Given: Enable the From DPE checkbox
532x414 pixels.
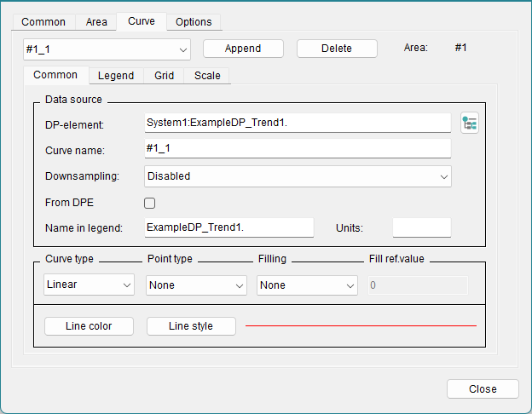Looking at the screenshot, I should pos(150,203).
